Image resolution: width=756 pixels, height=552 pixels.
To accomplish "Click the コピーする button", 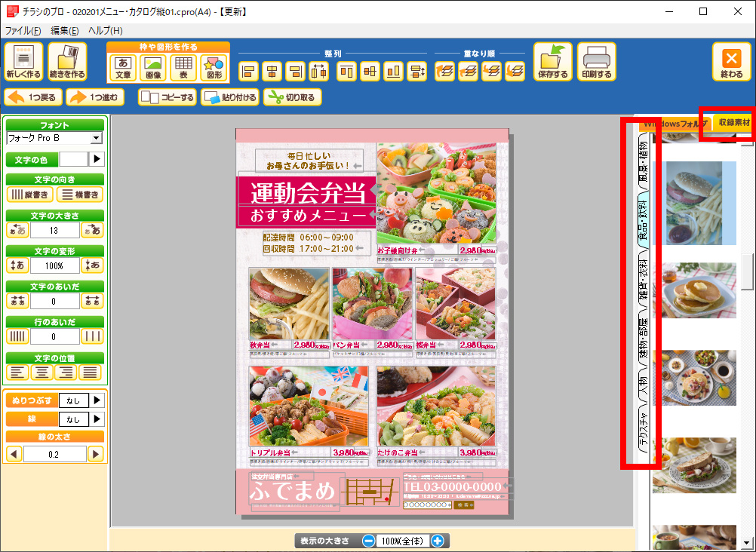I will pos(167,97).
